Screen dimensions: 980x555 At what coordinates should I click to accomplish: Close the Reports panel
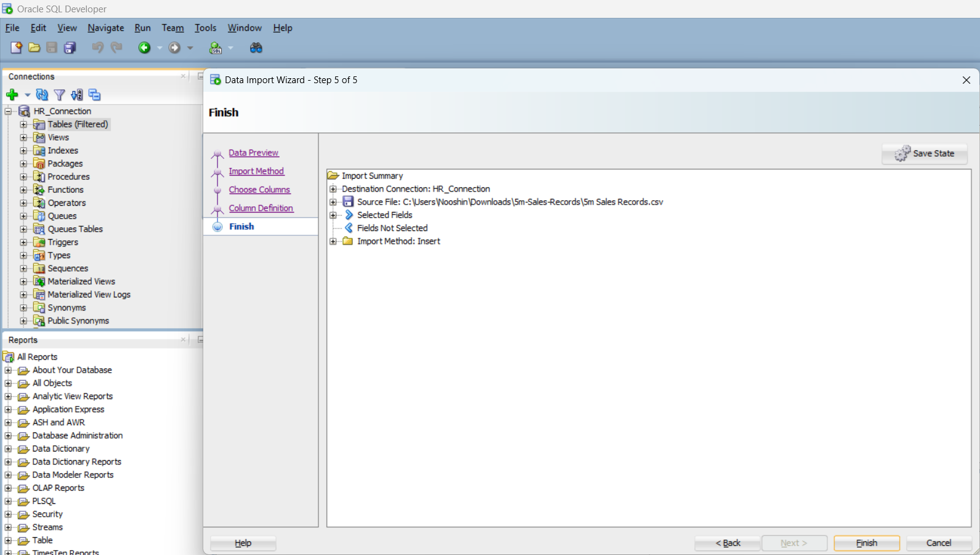click(183, 340)
